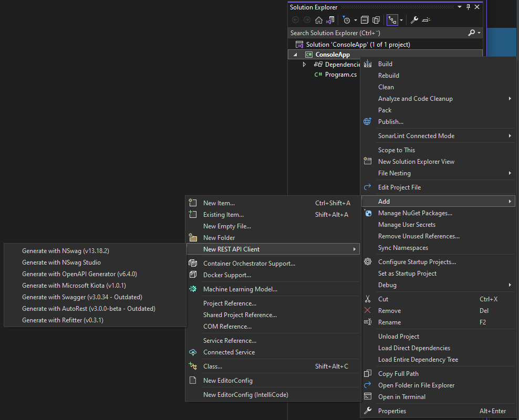Screen dimensions: 519x420
Task: Choose Sync Namespaces
Action: tap(438, 248)
